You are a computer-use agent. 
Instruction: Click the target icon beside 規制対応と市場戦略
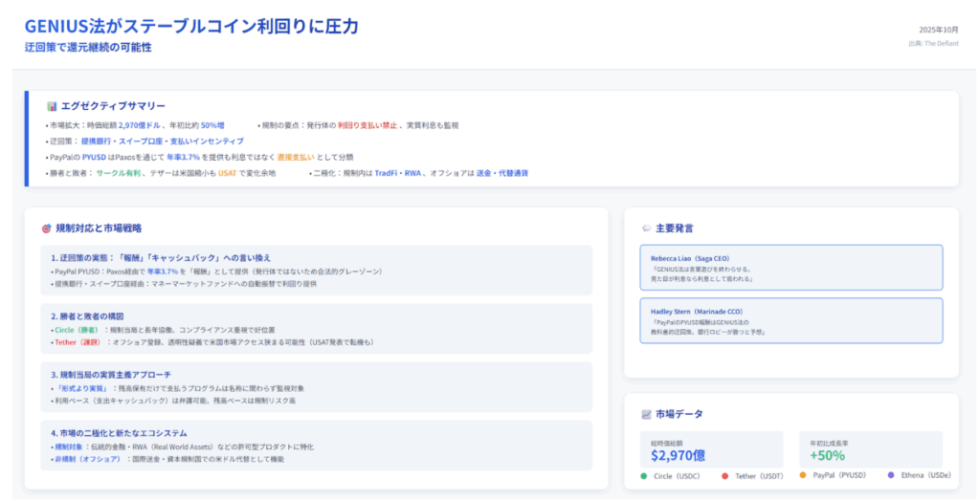[x=46, y=229]
